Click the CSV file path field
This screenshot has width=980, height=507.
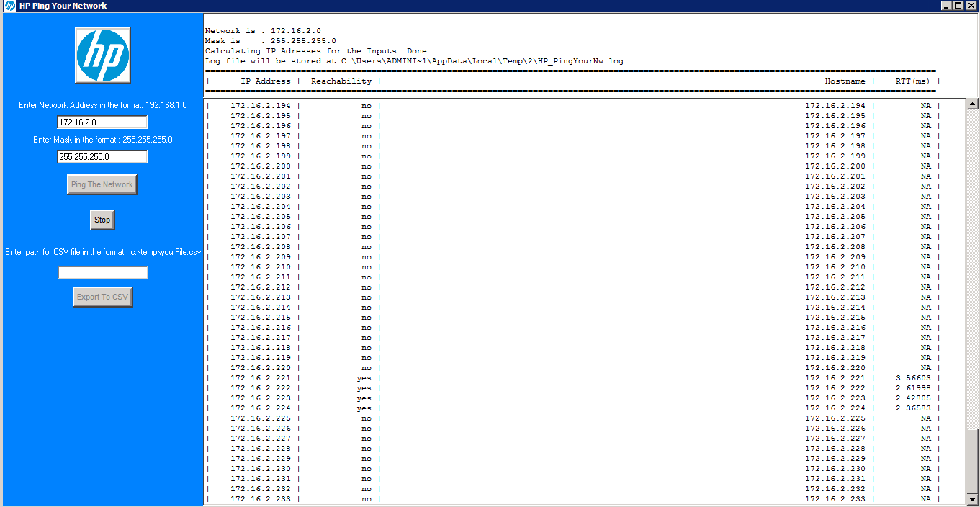pyautogui.click(x=103, y=273)
